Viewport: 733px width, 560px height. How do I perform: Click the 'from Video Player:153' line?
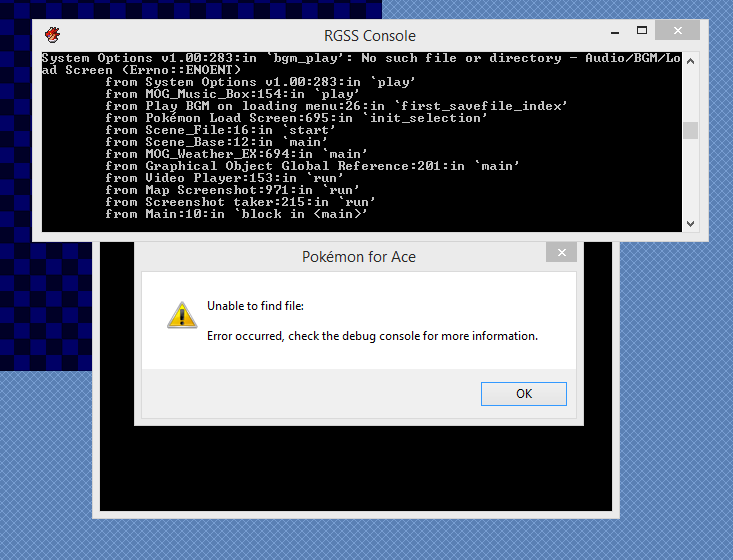pyautogui.click(x=224, y=178)
